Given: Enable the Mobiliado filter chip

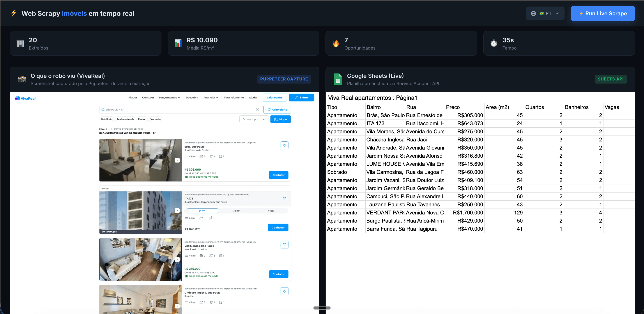Looking at the screenshot, I should (x=107, y=119).
